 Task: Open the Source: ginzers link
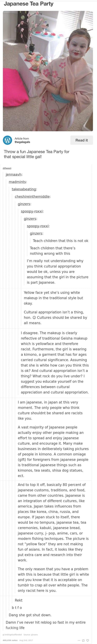[x=31, y=635]
